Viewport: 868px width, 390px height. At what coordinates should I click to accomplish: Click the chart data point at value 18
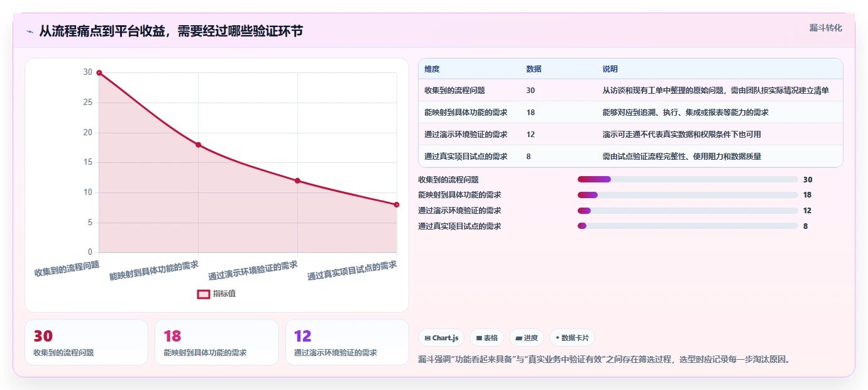pos(198,145)
